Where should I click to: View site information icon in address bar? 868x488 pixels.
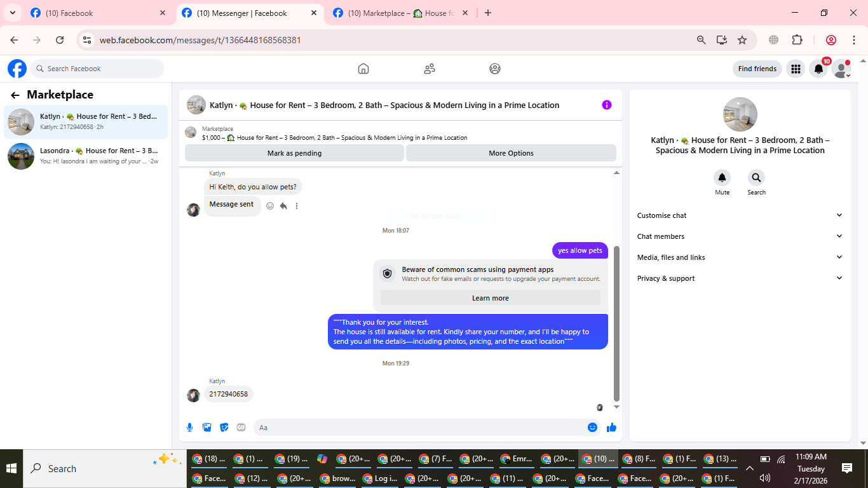(88, 40)
